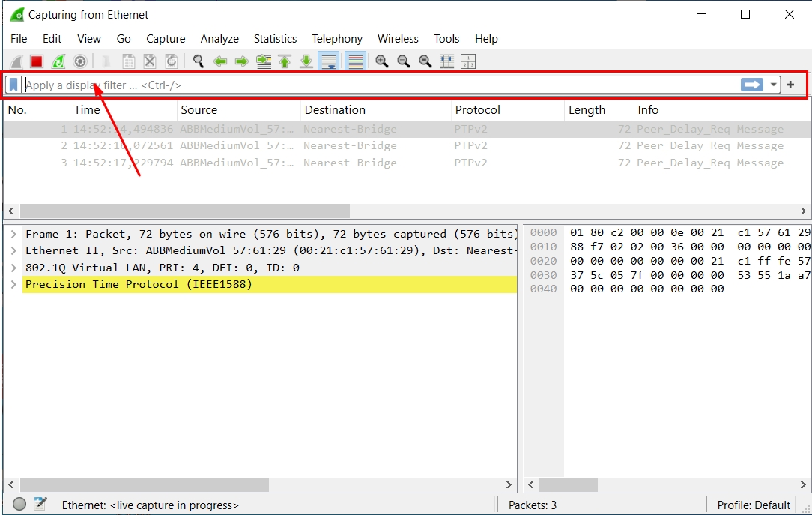Open the Telephony menu
The height and width of the screenshot is (515, 812).
coord(337,38)
